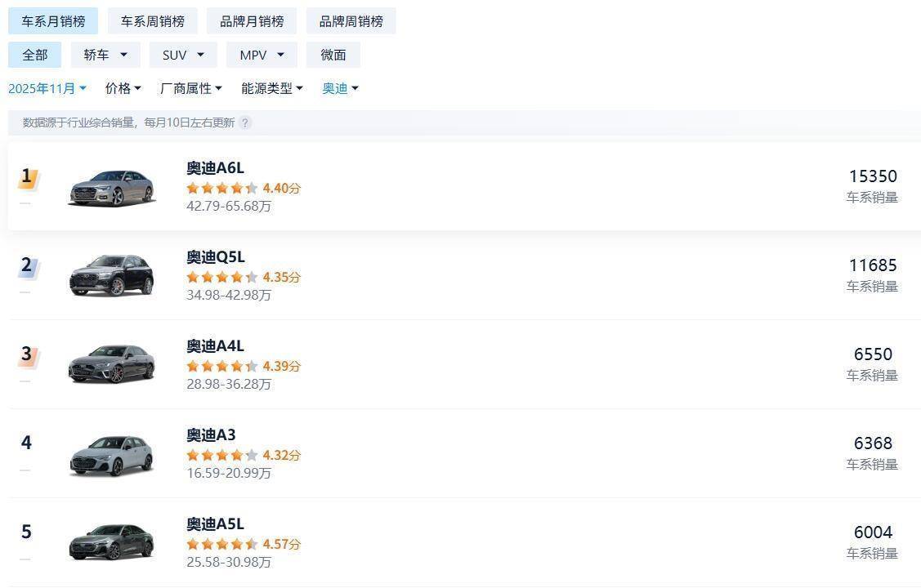Expand the 2025年11月 date dropdown

47,88
